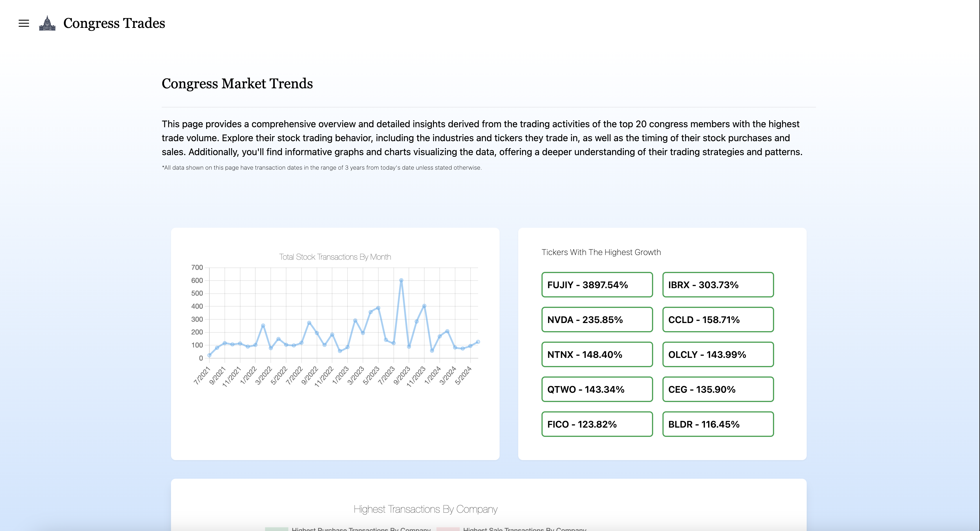
Task: Select the BLDR - 116.45% ticker card
Action: click(718, 424)
